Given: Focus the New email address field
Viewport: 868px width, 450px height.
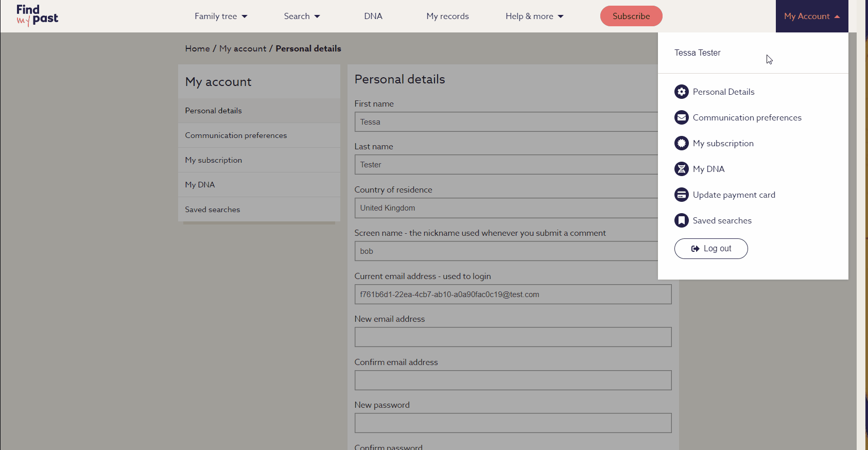Looking at the screenshot, I should [512, 337].
